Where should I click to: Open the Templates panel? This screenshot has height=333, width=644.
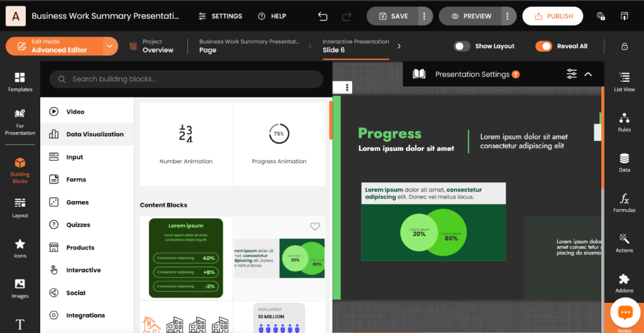(19, 82)
